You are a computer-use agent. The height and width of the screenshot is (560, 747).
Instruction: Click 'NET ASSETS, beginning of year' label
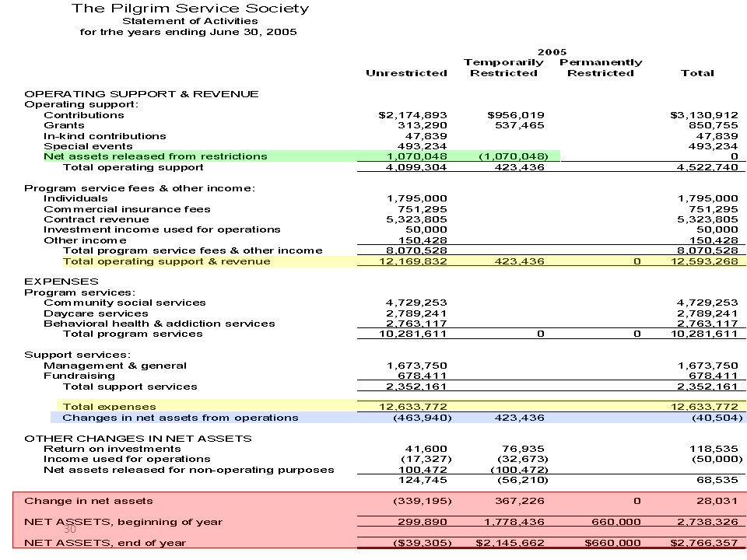pyautogui.click(x=124, y=521)
